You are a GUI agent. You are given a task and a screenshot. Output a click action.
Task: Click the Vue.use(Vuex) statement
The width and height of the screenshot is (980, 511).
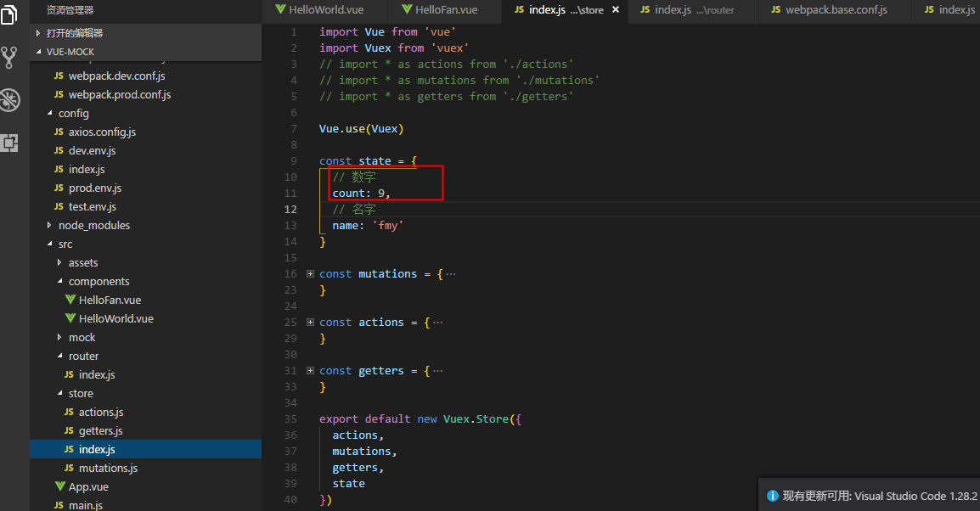[361, 129]
